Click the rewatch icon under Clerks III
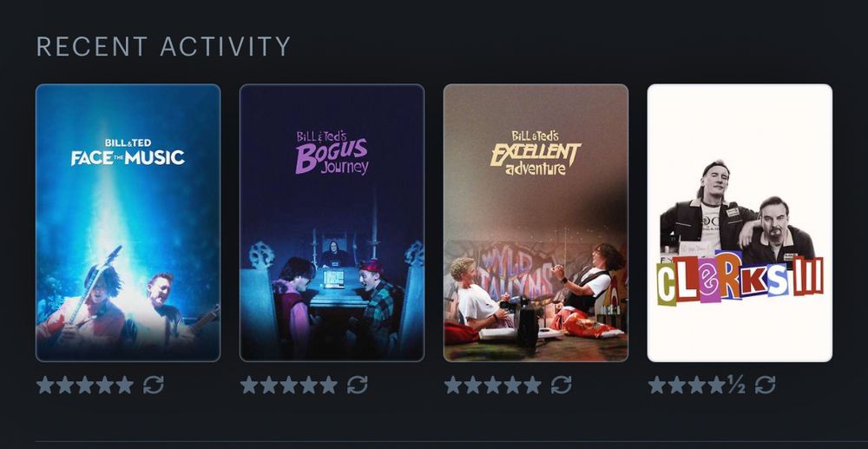Image resolution: width=868 pixels, height=449 pixels. click(765, 385)
